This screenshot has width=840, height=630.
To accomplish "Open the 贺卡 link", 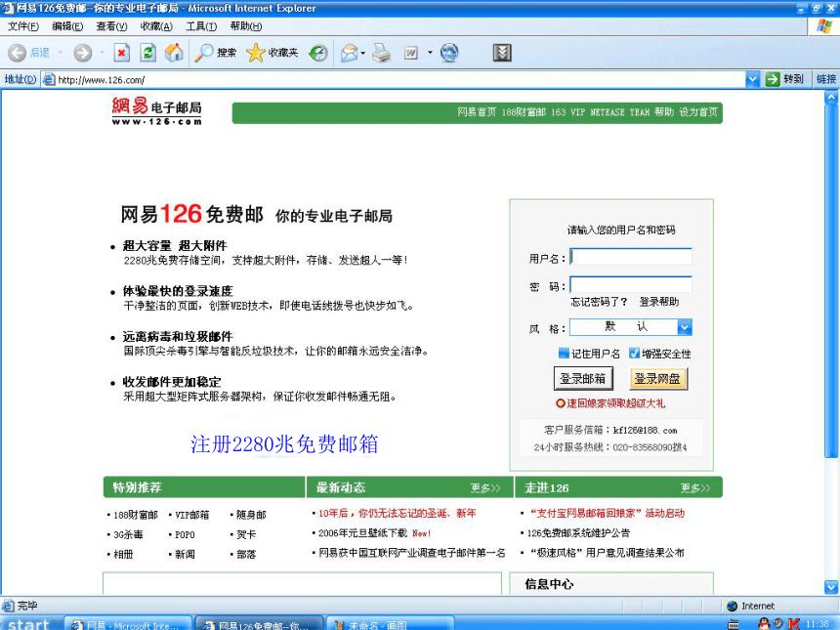I will pyautogui.click(x=246, y=534).
